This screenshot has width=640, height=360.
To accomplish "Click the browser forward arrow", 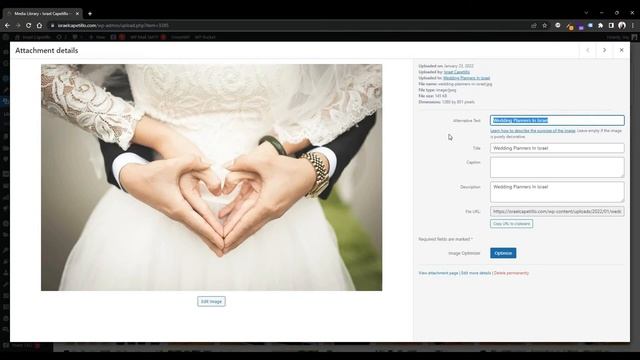I will pos(18,25).
